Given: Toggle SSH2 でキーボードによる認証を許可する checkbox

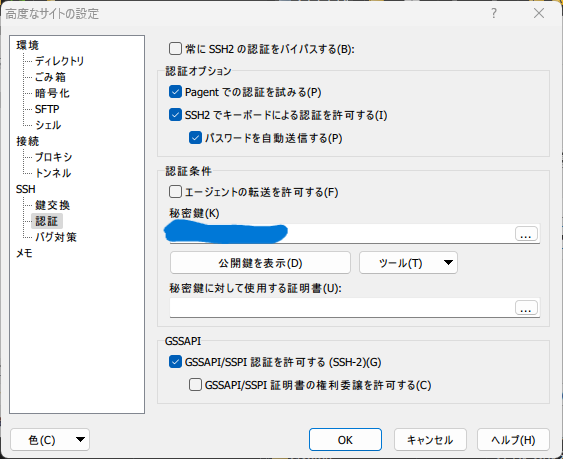Looking at the screenshot, I should click(175, 115).
